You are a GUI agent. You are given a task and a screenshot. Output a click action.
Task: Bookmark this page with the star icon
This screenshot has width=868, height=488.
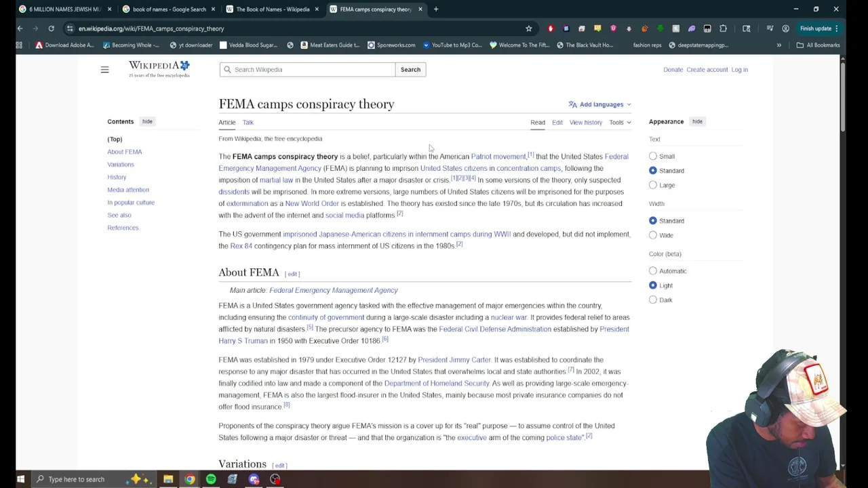point(528,28)
